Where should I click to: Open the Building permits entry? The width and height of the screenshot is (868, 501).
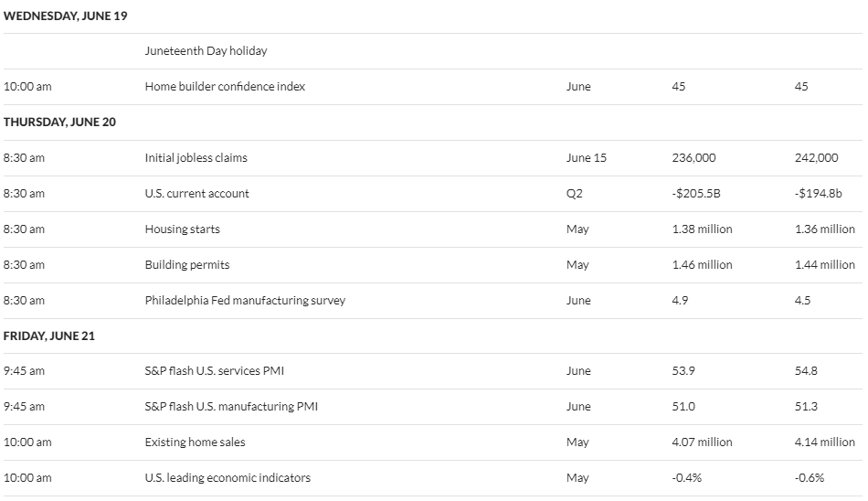[x=187, y=265]
